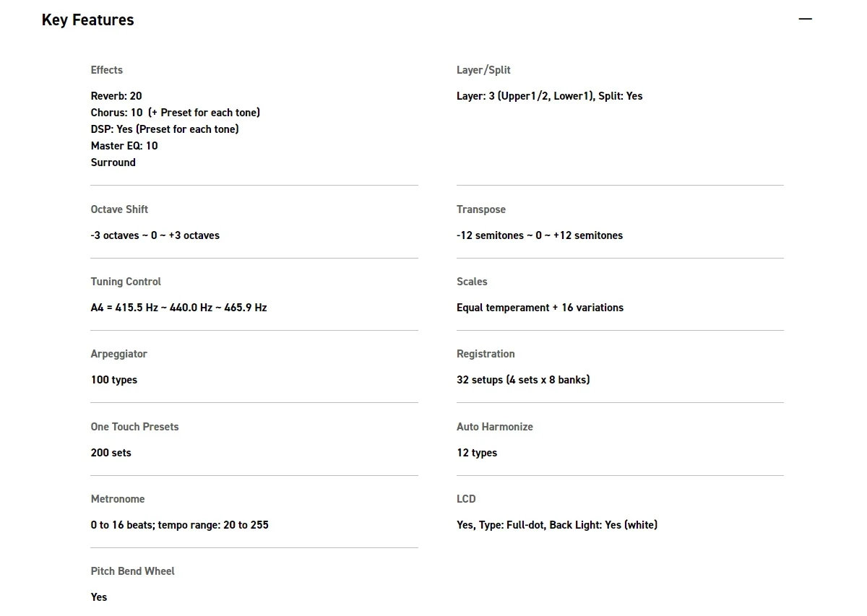Click the Auto Harmonize heading

click(x=495, y=427)
